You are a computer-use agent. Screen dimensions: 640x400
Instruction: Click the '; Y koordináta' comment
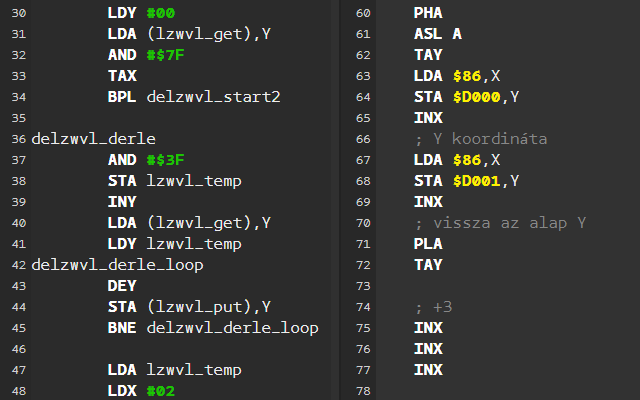(x=480, y=139)
